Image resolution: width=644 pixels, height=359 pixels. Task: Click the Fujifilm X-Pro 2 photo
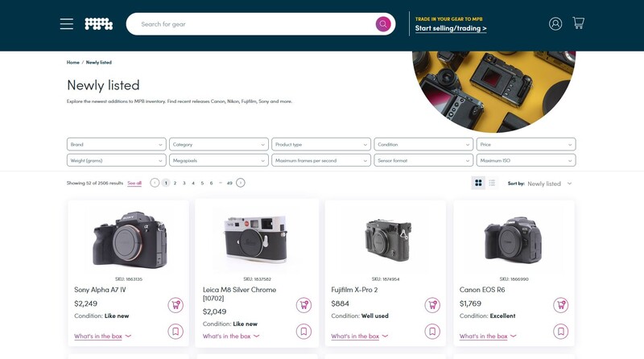388,241
